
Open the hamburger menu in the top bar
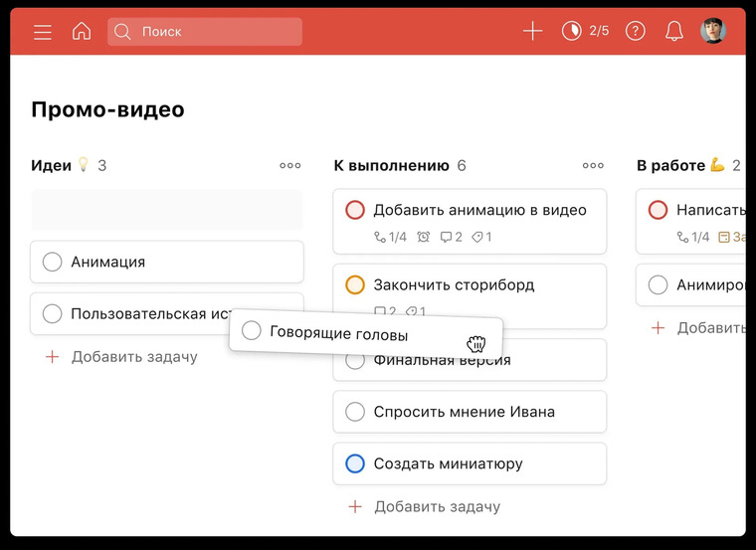click(x=43, y=32)
